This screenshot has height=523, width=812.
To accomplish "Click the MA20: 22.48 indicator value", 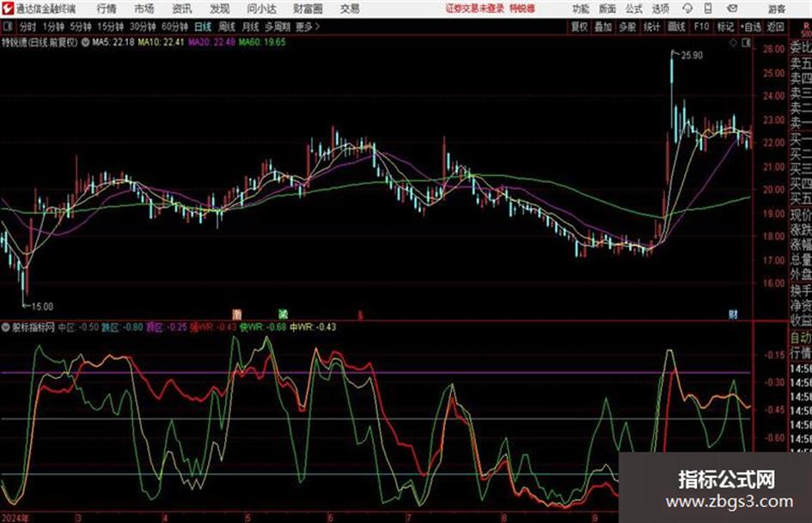I will click(211, 42).
